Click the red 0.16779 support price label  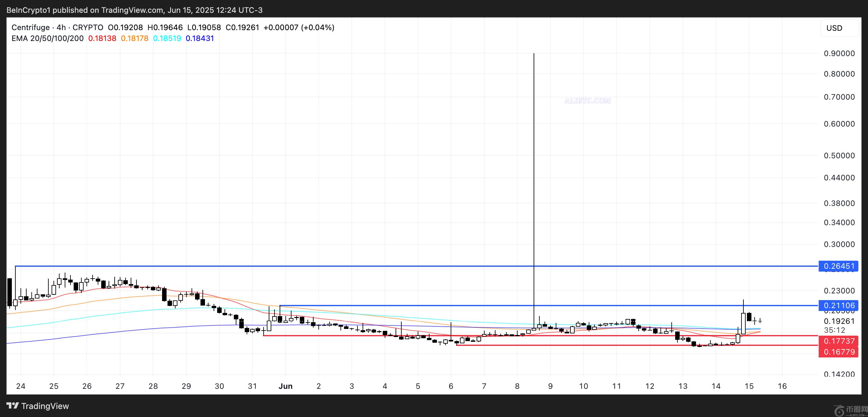click(x=839, y=352)
